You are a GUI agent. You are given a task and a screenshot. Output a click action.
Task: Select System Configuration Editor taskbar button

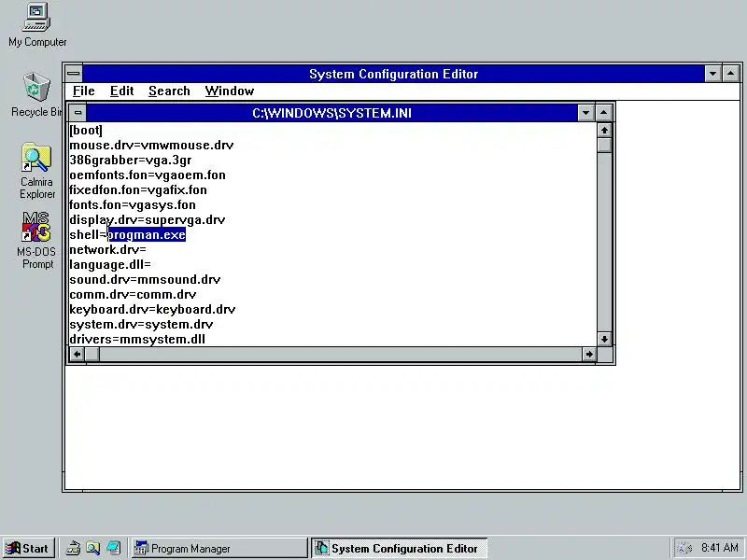click(400, 548)
